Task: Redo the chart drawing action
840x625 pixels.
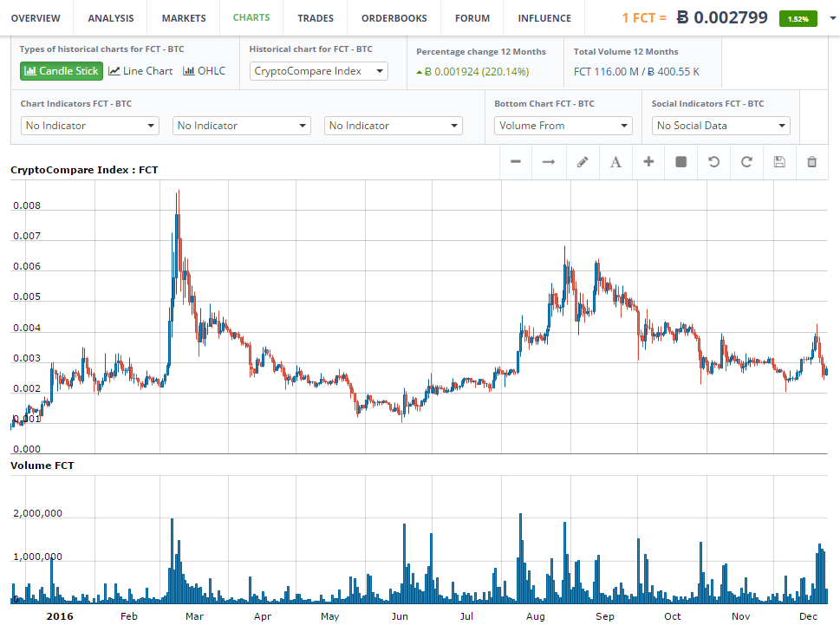Action: [x=746, y=162]
